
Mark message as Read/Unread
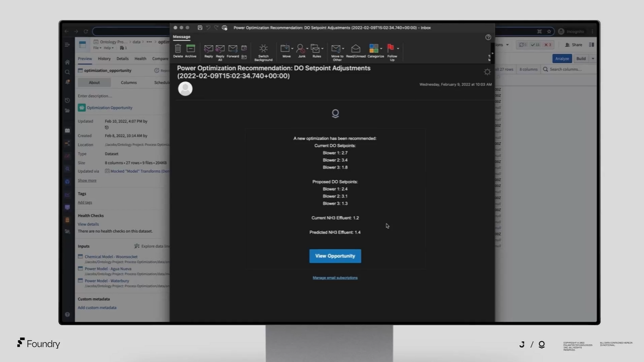(355, 50)
